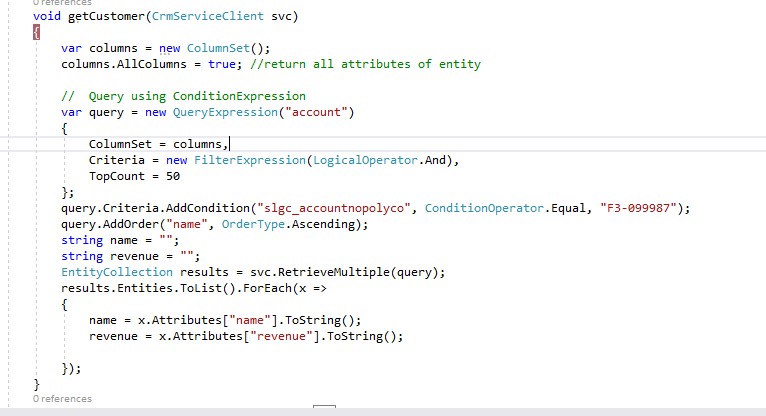Click the CrmServiceClient parameter type
Viewport: 766px width, 416px height.
click(x=208, y=16)
